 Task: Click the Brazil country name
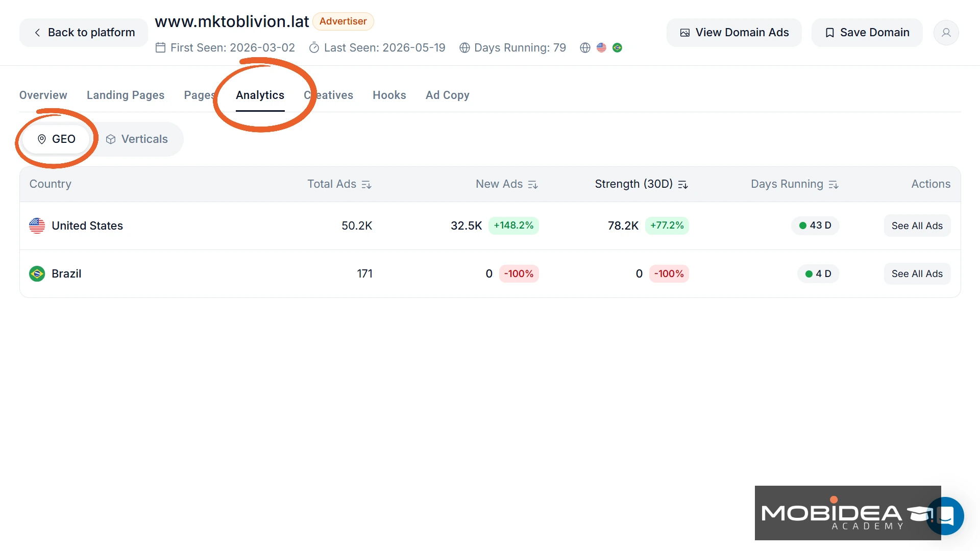(66, 273)
